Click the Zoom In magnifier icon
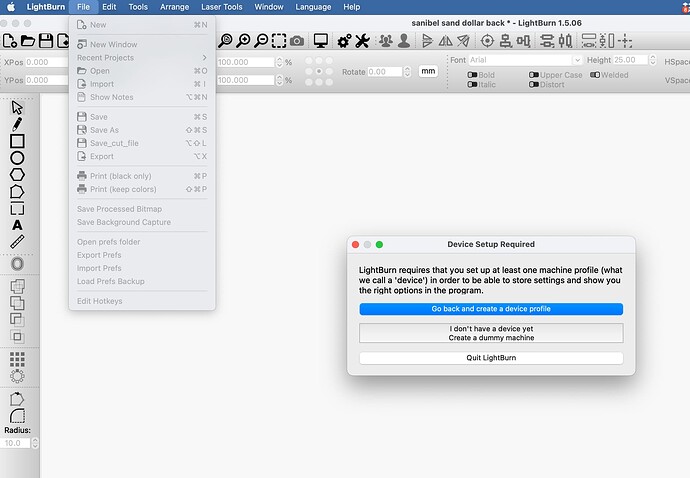The width and height of the screenshot is (690, 478). pos(243,41)
